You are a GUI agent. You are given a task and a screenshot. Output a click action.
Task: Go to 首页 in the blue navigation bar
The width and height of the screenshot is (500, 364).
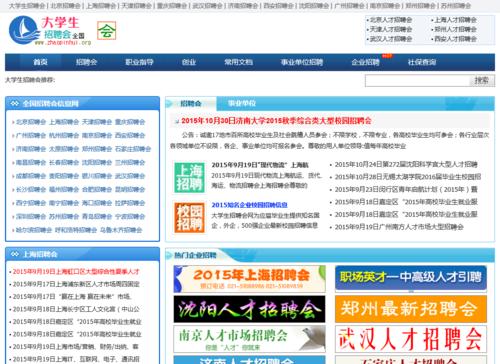[40, 62]
